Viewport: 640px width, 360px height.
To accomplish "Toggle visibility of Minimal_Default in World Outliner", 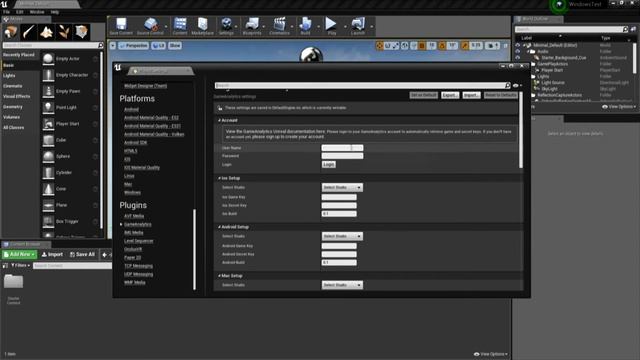I will 518,45.
